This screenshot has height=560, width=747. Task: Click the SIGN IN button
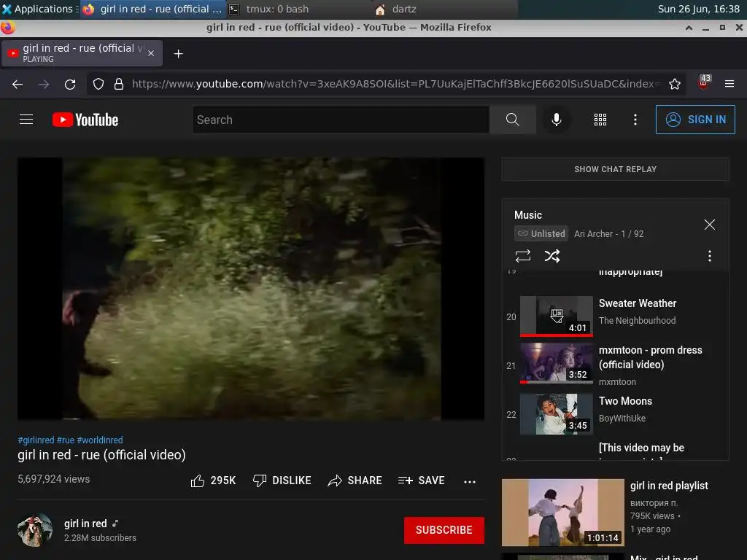click(695, 120)
